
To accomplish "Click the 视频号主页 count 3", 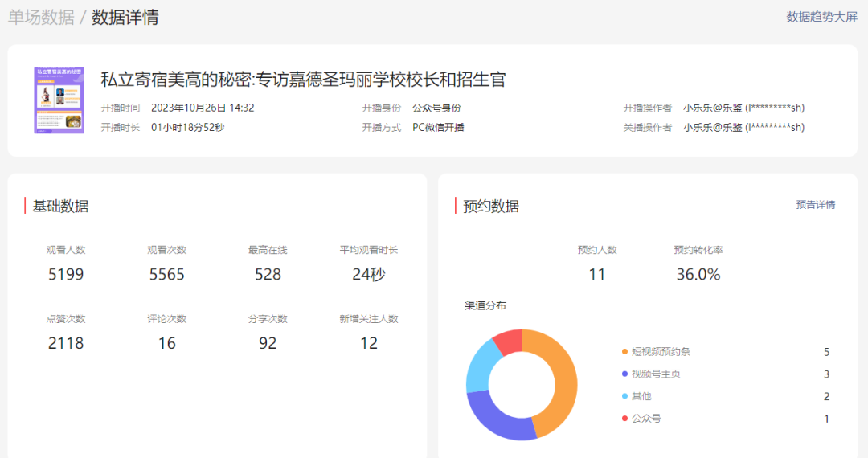I will point(826,374).
